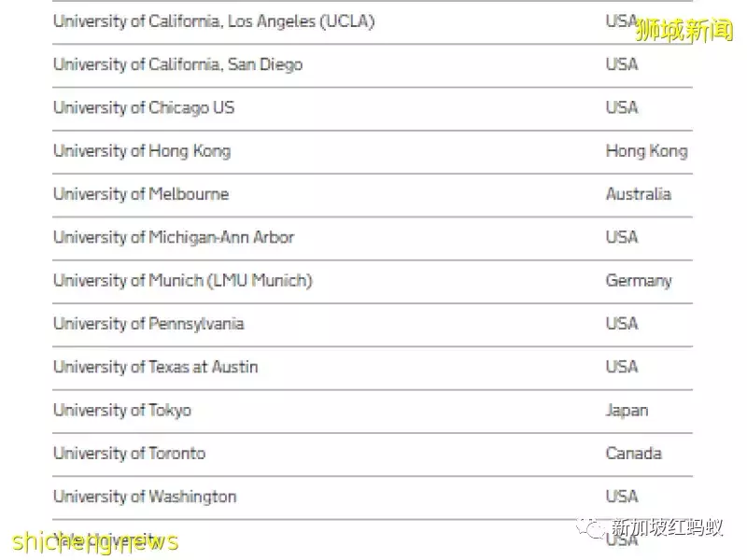The image size is (747, 560).
Task: Open University of Texas at Austin
Action: point(155,367)
